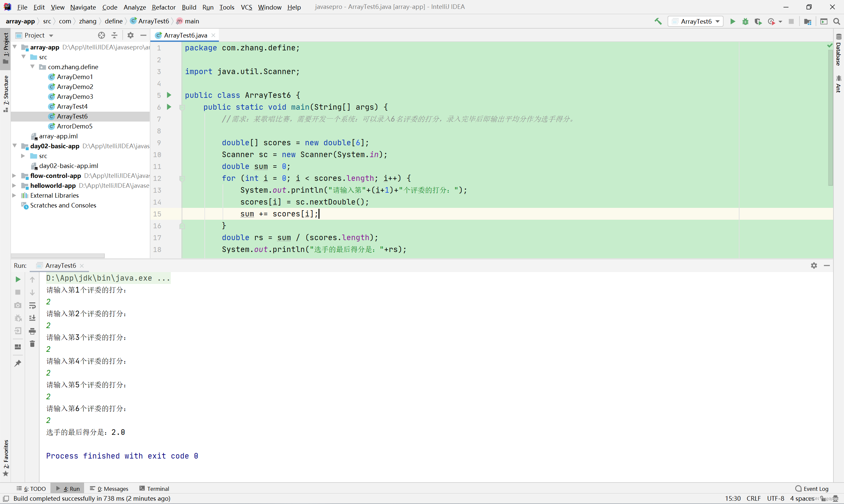Collapse all in Project panel
This screenshot has height=504, width=844.
tap(114, 35)
